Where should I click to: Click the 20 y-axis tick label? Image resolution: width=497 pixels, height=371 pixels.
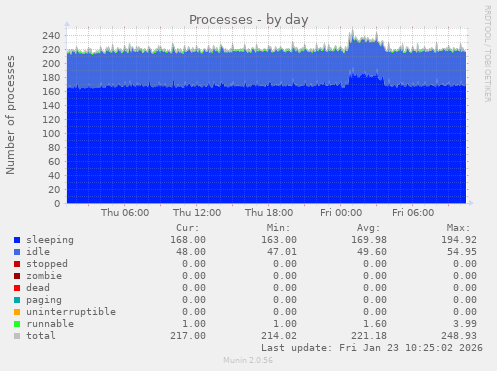(x=54, y=190)
